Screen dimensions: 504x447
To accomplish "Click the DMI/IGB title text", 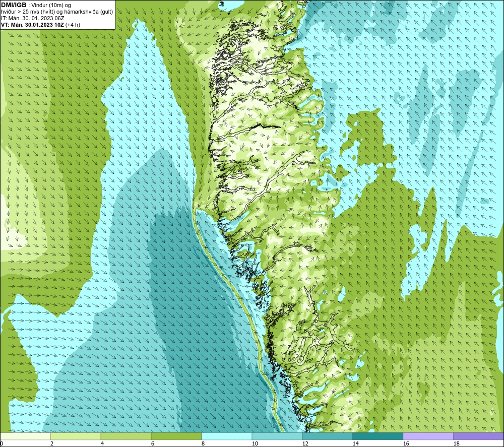I will (x=14, y=5).
